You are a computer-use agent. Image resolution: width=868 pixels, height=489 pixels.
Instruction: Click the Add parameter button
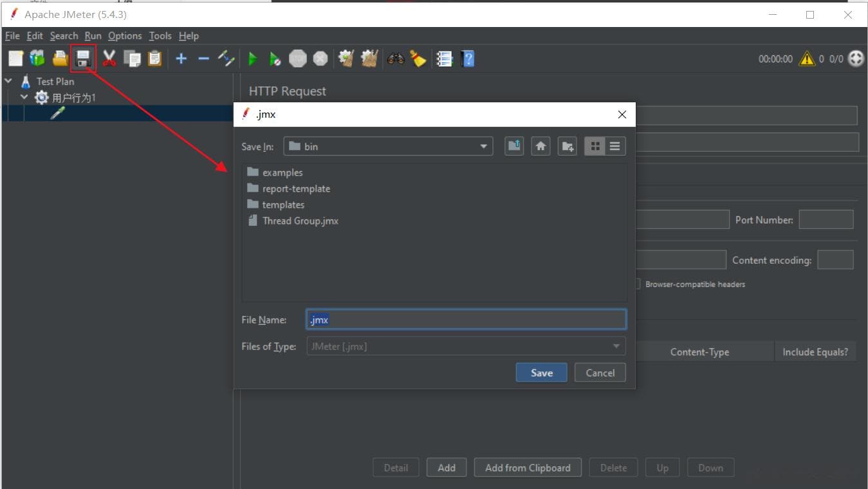(447, 468)
